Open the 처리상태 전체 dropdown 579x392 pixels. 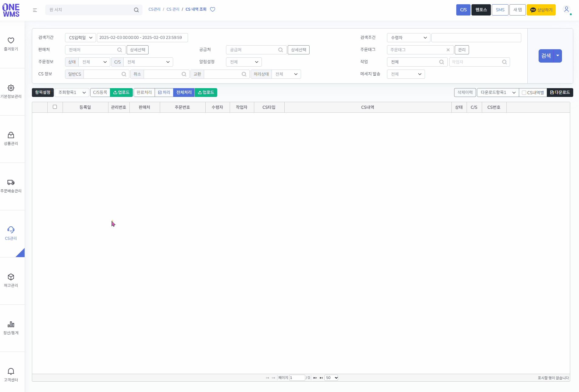pyautogui.click(x=286, y=74)
